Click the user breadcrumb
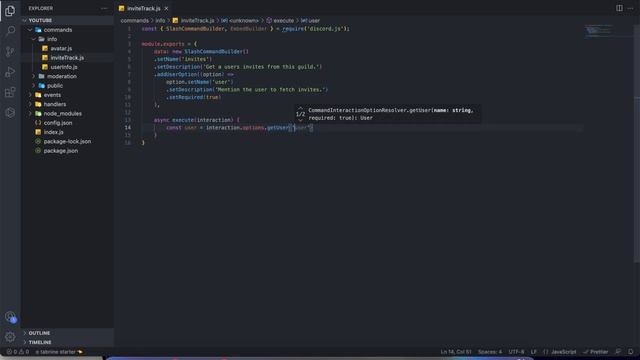 coord(311,20)
